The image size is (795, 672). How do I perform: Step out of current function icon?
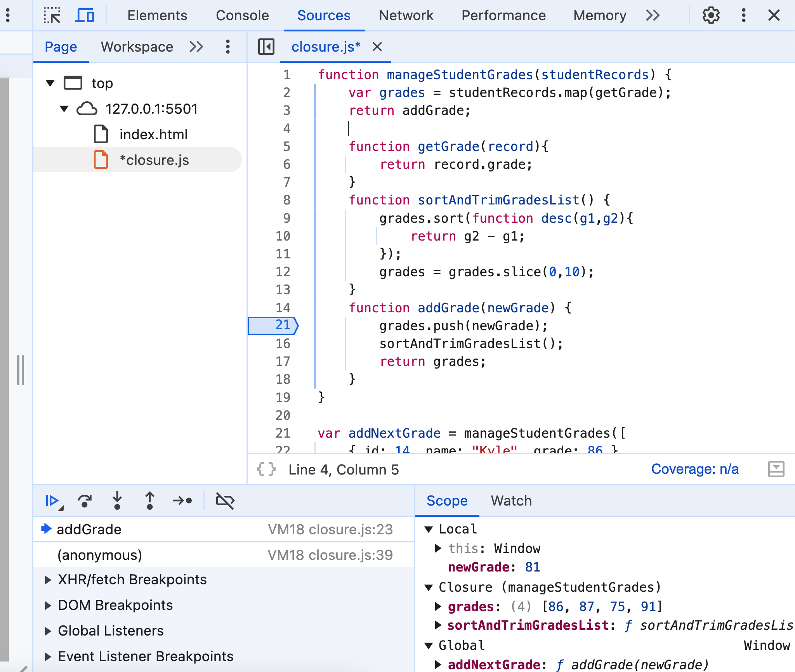[x=150, y=501]
